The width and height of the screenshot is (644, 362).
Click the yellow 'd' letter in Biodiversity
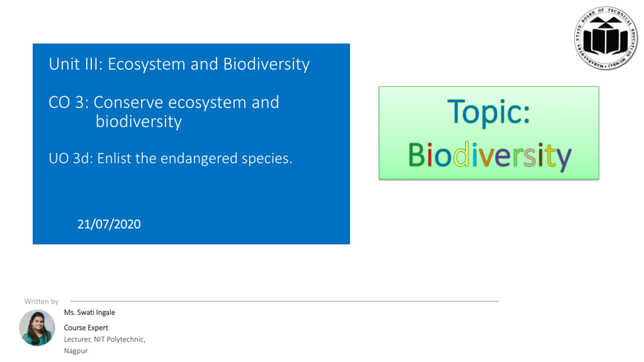pyautogui.click(x=461, y=154)
